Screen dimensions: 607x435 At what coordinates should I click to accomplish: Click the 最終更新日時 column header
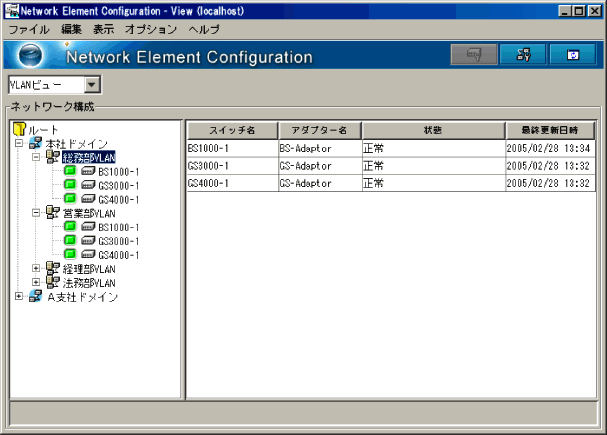549,130
